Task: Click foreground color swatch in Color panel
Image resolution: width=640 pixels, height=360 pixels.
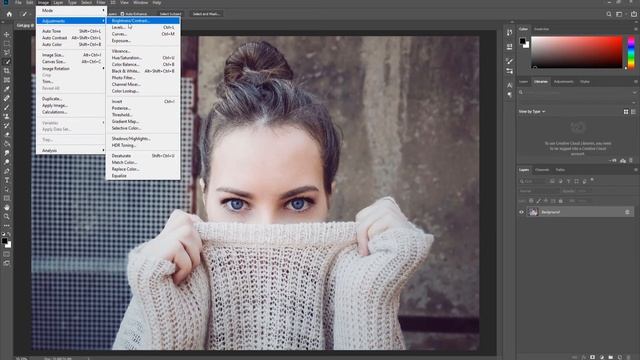Action: (x=522, y=41)
